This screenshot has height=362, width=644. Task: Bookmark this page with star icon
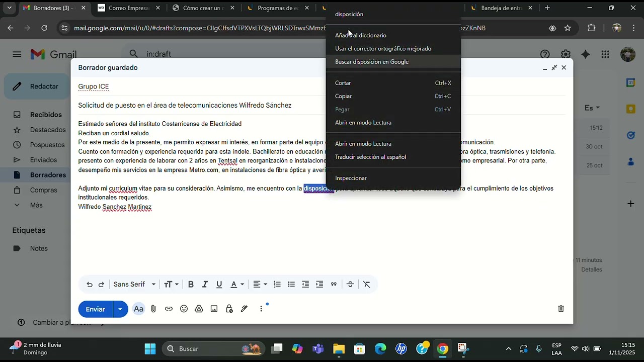click(568, 28)
